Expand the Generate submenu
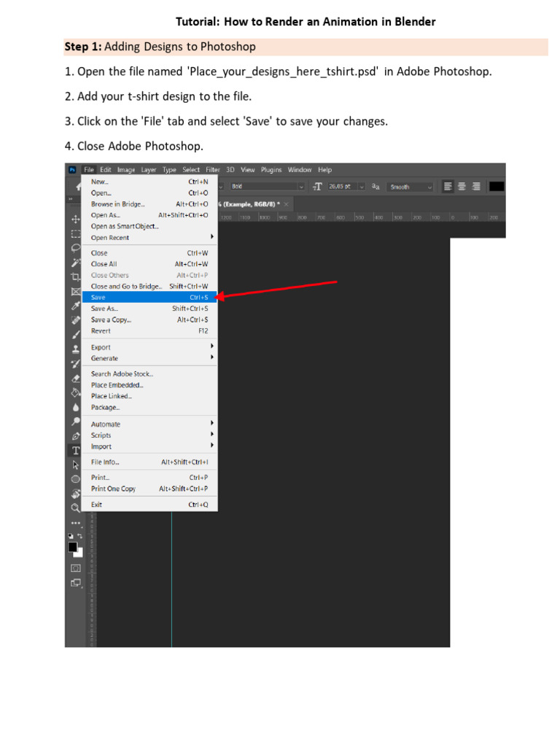 (149, 358)
